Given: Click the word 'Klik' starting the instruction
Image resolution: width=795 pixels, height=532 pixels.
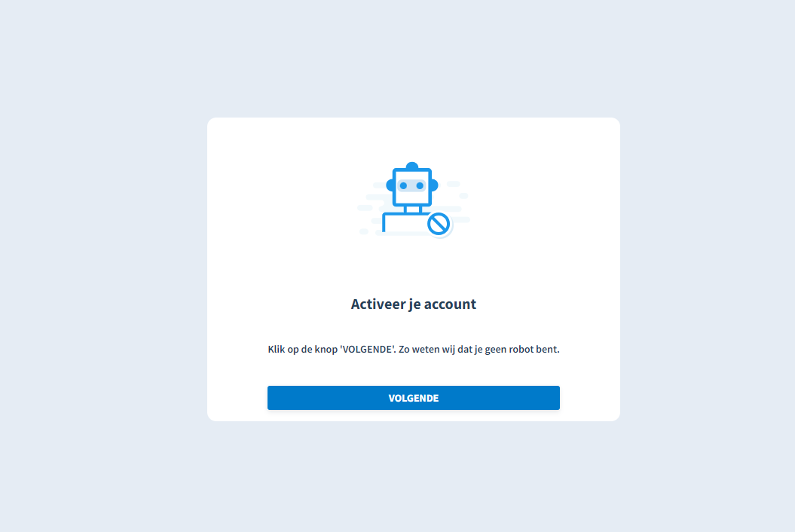Looking at the screenshot, I should [x=277, y=350].
